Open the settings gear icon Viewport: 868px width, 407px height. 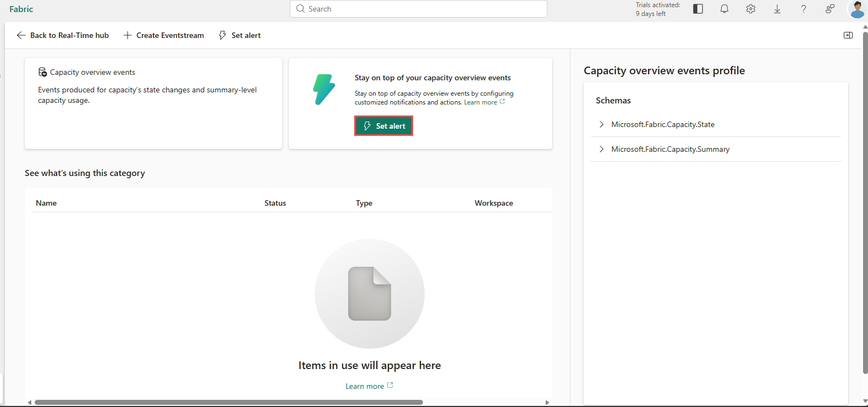click(x=751, y=9)
